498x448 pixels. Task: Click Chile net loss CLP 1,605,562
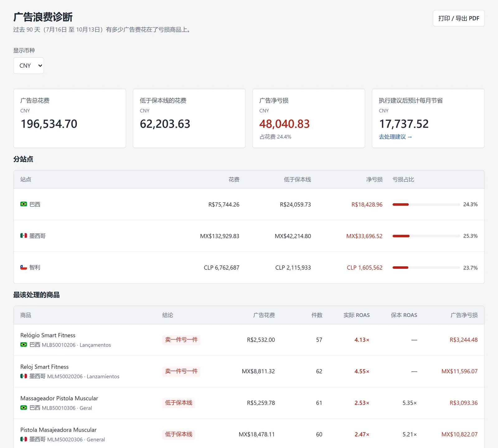364,268
